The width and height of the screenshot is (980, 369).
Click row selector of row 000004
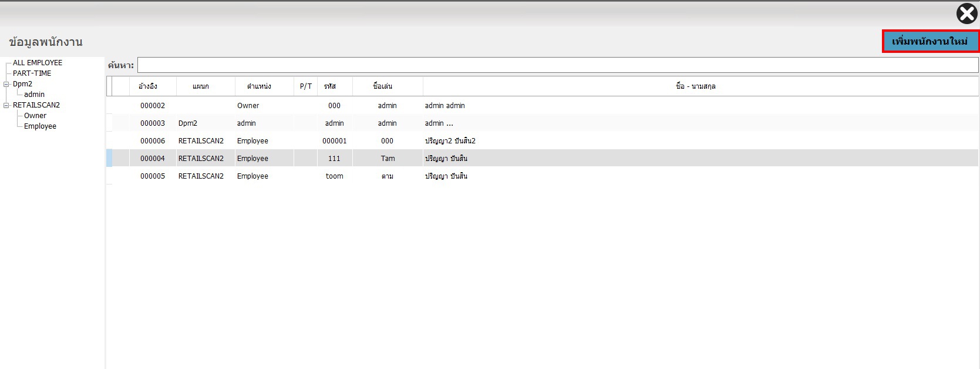109,159
